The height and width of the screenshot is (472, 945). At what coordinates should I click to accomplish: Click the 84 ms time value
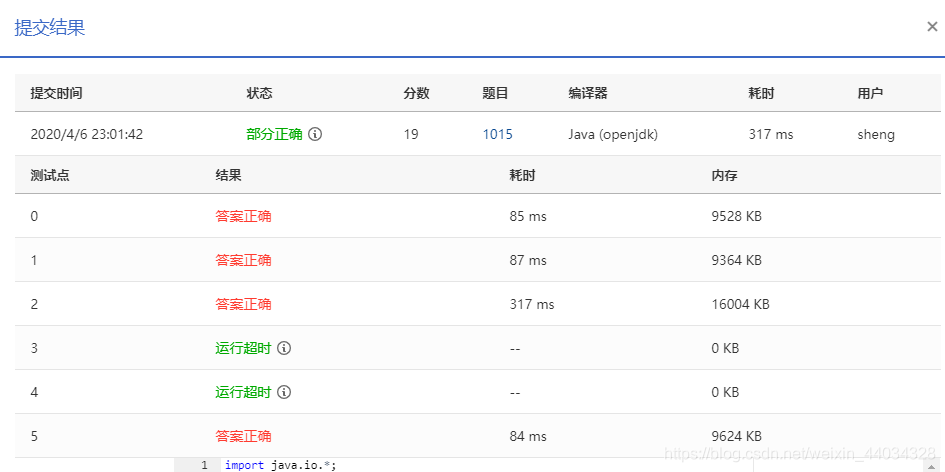coord(528,436)
